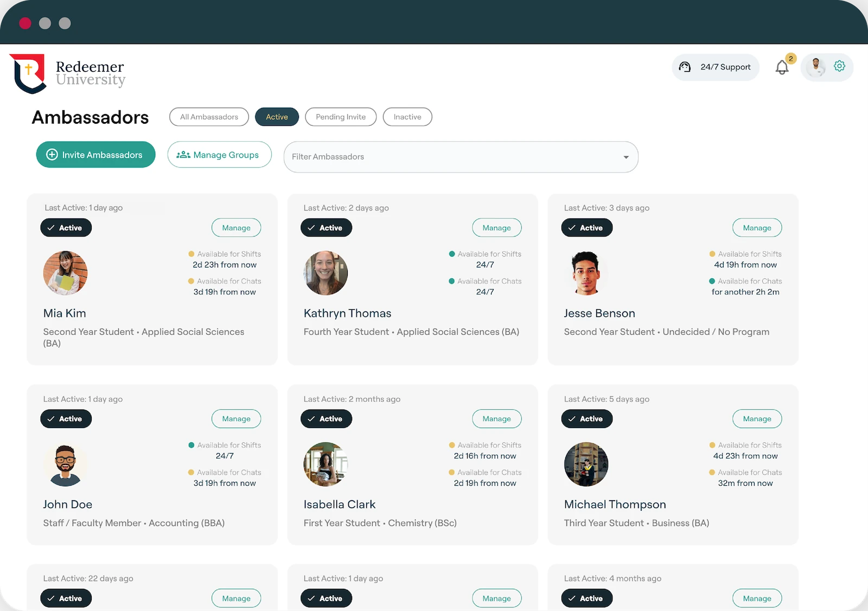
Task: Click Jesse Benson name
Action: (x=599, y=314)
